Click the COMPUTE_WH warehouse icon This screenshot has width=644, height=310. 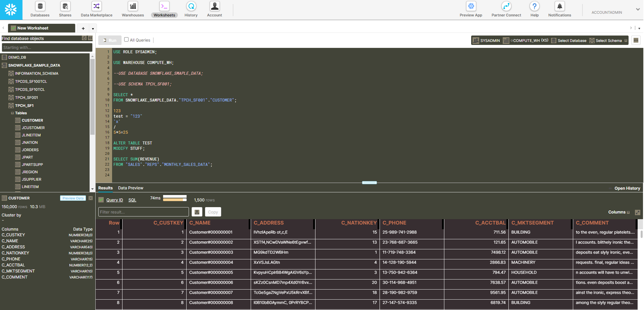point(506,41)
